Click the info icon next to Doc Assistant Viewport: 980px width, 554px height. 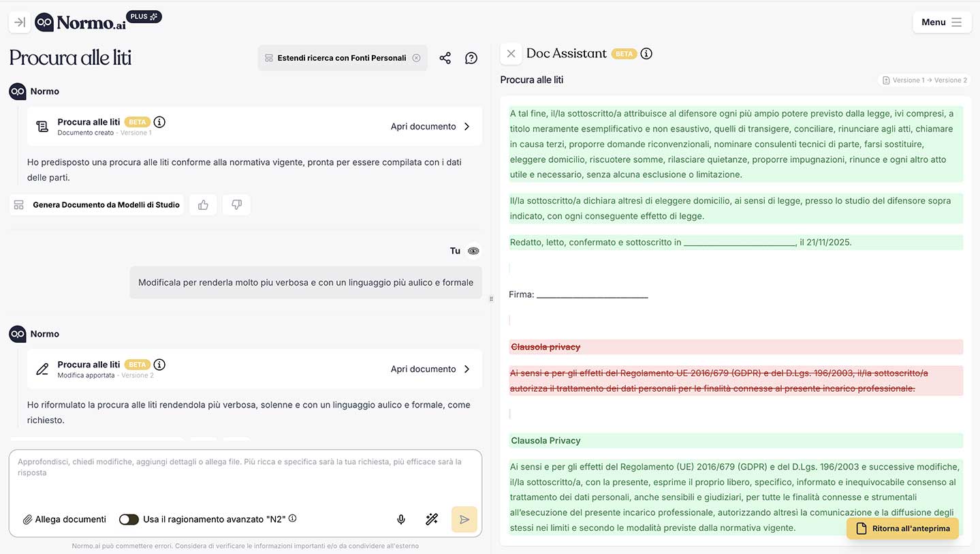[x=646, y=53]
